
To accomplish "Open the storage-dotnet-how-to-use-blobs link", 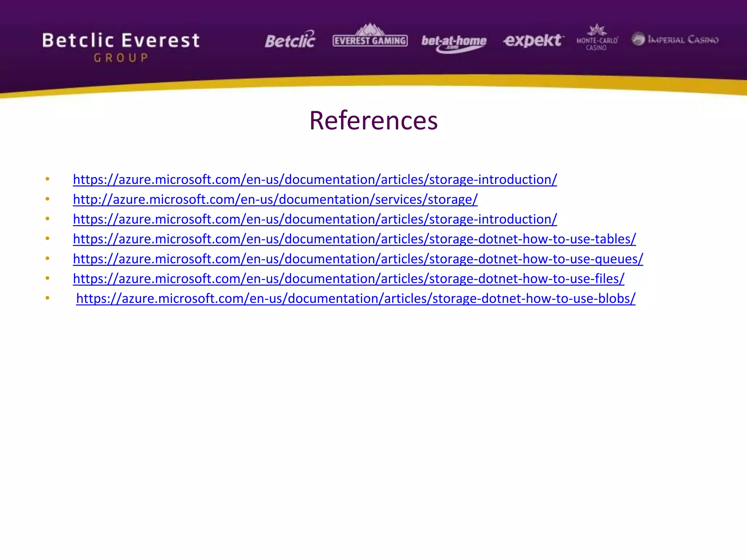I will pyautogui.click(x=356, y=298).
